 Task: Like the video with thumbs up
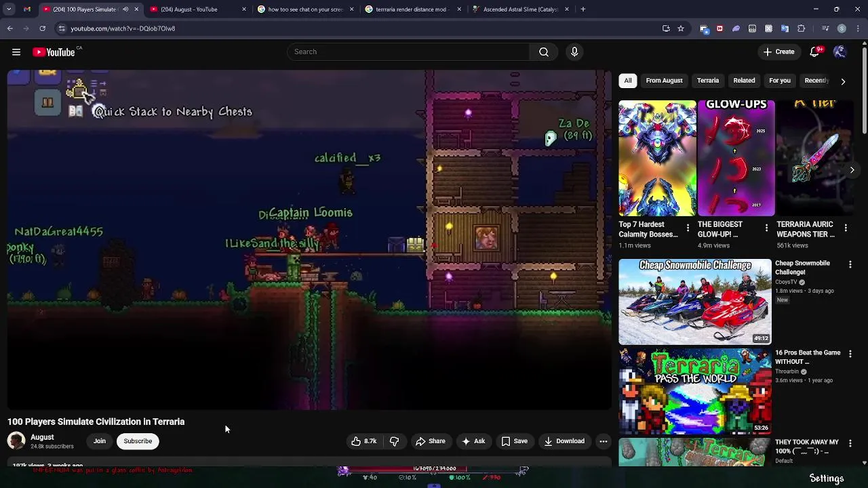pos(364,441)
